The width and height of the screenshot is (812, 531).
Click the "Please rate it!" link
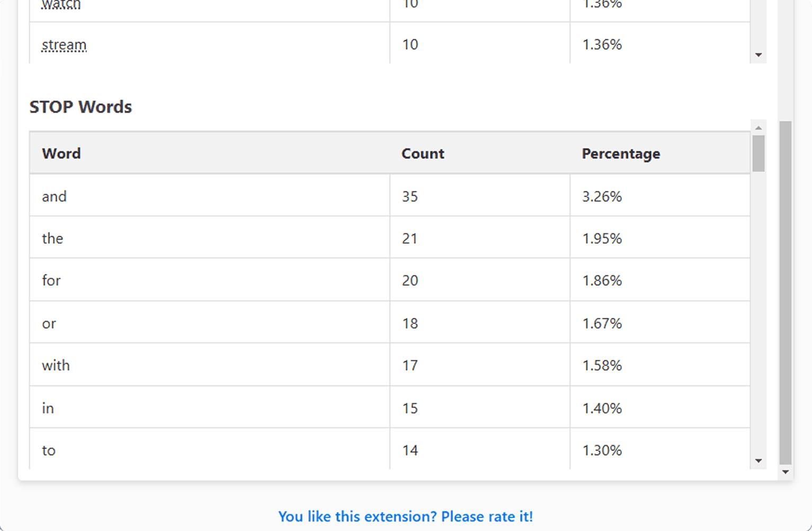coord(406,517)
